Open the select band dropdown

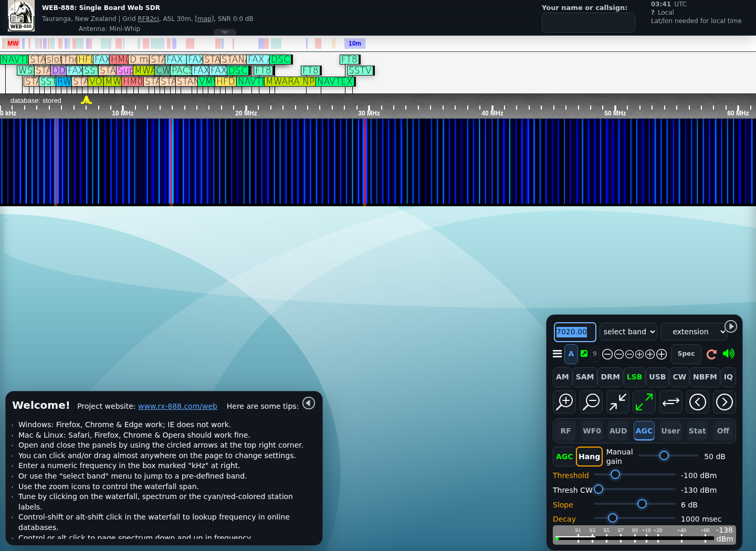click(x=628, y=332)
